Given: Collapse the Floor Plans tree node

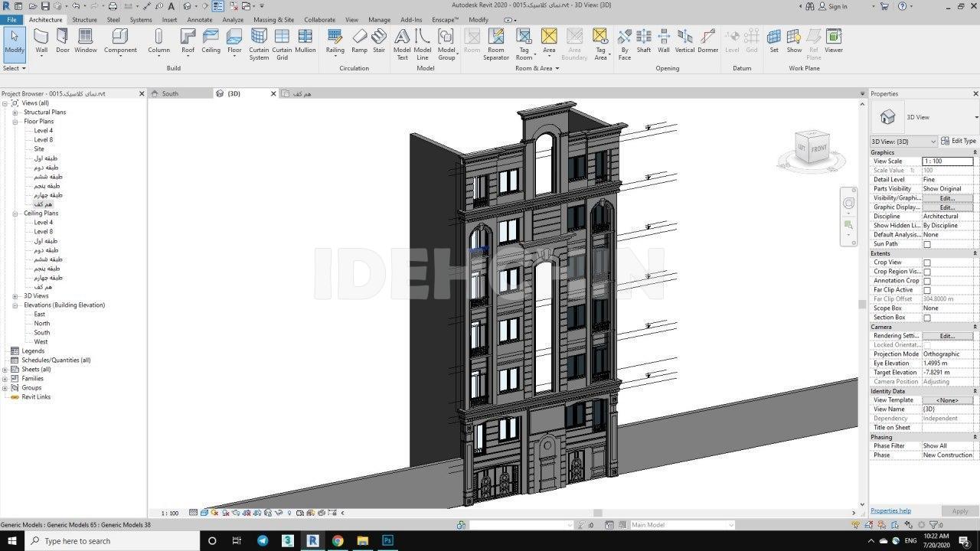Looking at the screenshot, I should pyautogui.click(x=15, y=122).
